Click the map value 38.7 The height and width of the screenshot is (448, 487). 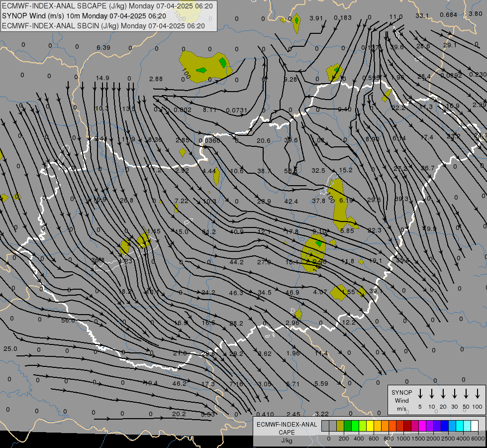(264, 171)
